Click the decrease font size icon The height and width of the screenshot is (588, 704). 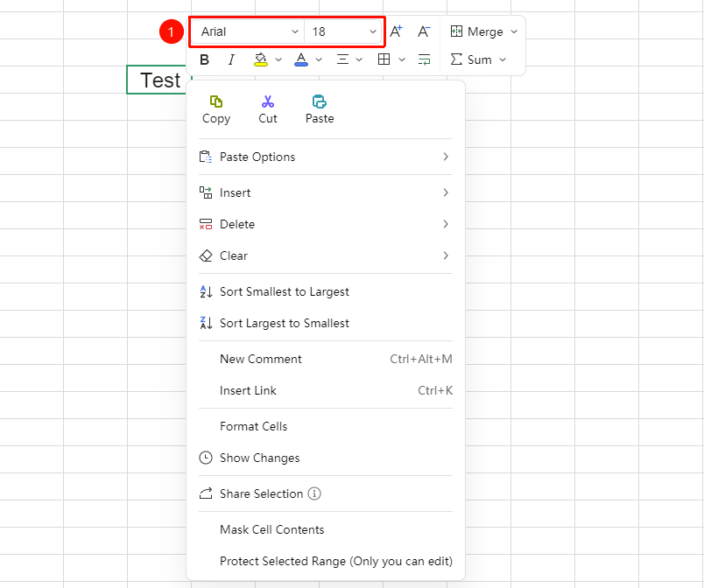pyautogui.click(x=424, y=31)
